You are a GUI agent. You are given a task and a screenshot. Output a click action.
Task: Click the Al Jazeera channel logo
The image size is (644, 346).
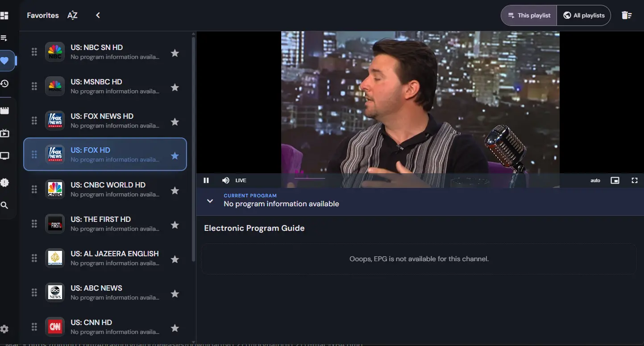[55, 258]
